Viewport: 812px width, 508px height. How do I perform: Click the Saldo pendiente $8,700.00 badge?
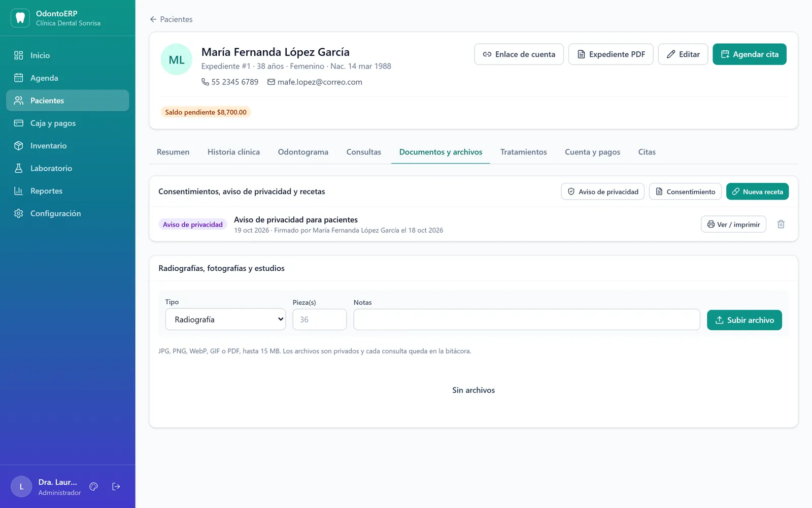pyautogui.click(x=206, y=112)
